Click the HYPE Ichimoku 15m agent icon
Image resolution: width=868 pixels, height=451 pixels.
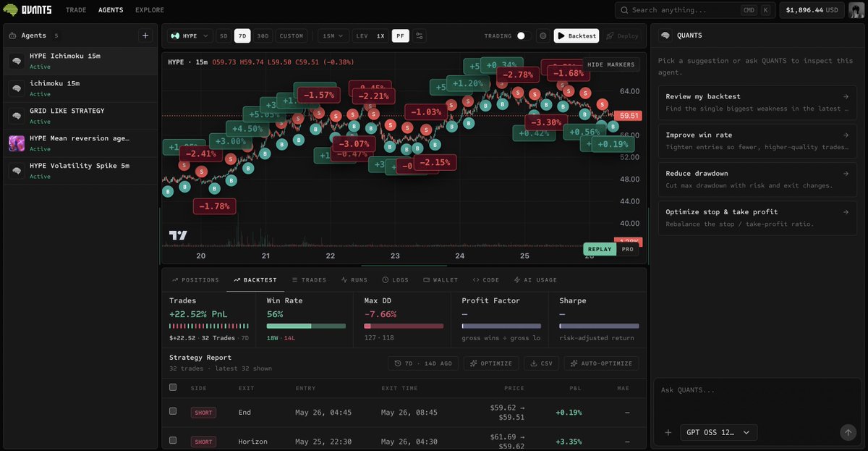pyautogui.click(x=16, y=62)
